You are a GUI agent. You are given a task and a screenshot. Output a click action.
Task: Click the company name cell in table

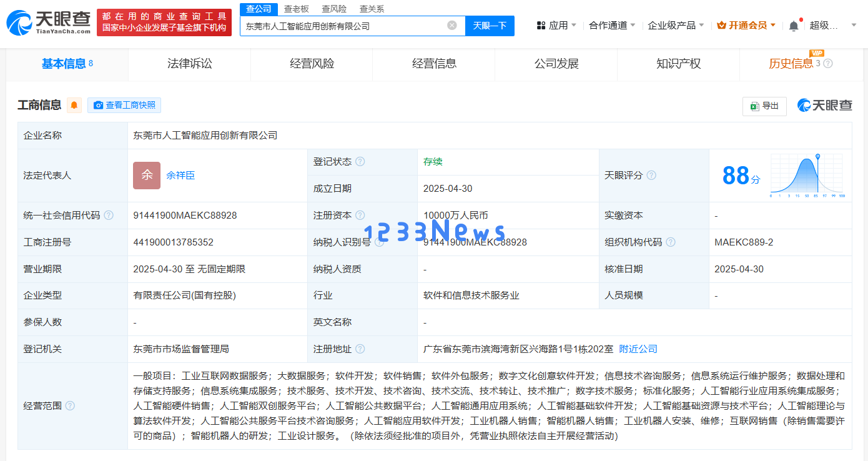490,136
